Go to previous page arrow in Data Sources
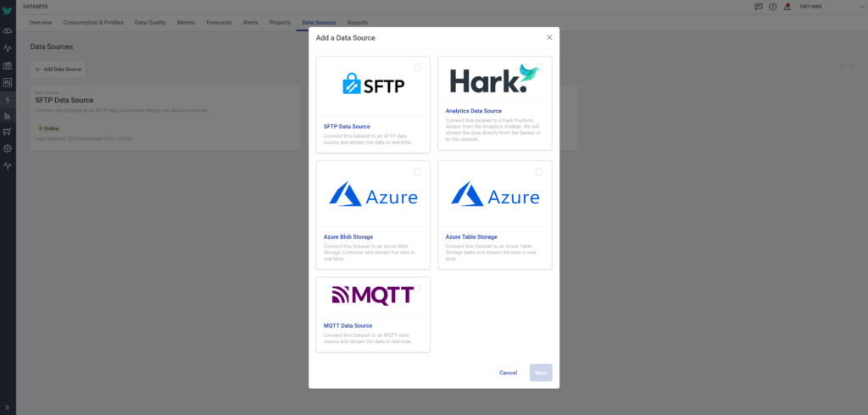Screen dimensions: 868x415 [840, 66]
